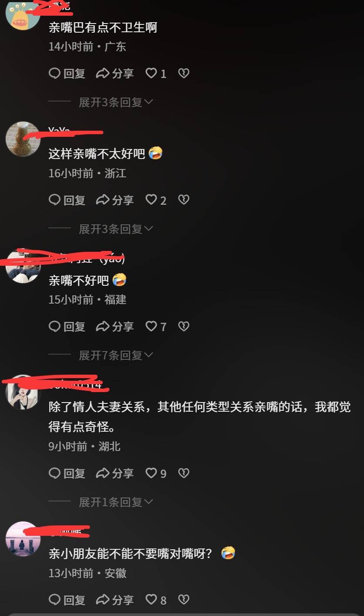364x616 pixels.
Task: Tap the heart with 7 likes
Action: click(156, 327)
